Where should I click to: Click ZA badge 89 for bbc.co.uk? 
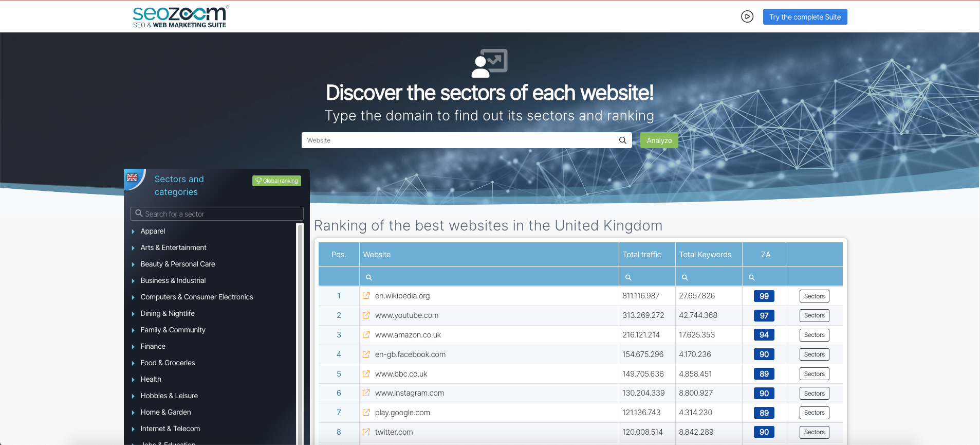tap(764, 374)
